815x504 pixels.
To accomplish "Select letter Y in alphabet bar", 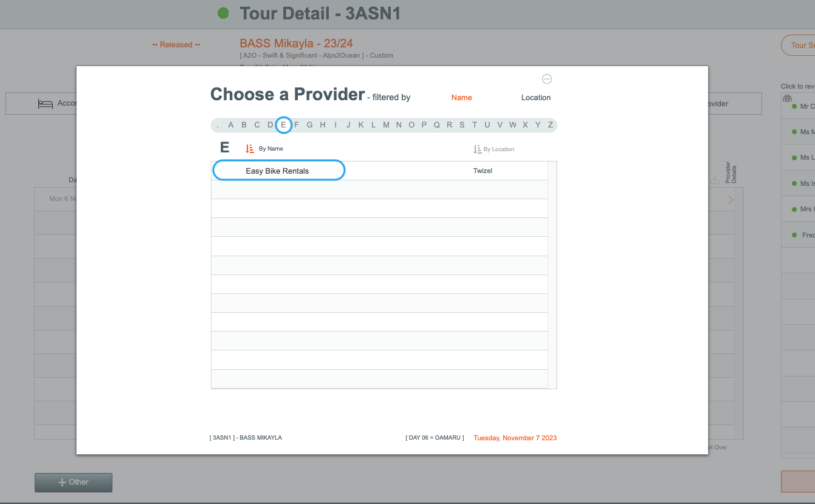I will [538, 125].
